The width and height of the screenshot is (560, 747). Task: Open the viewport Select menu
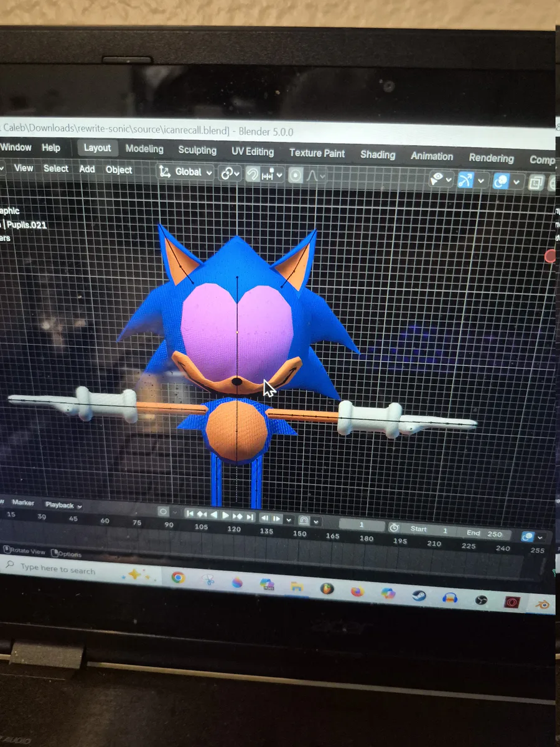pyautogui.click(x=56, y=169)
